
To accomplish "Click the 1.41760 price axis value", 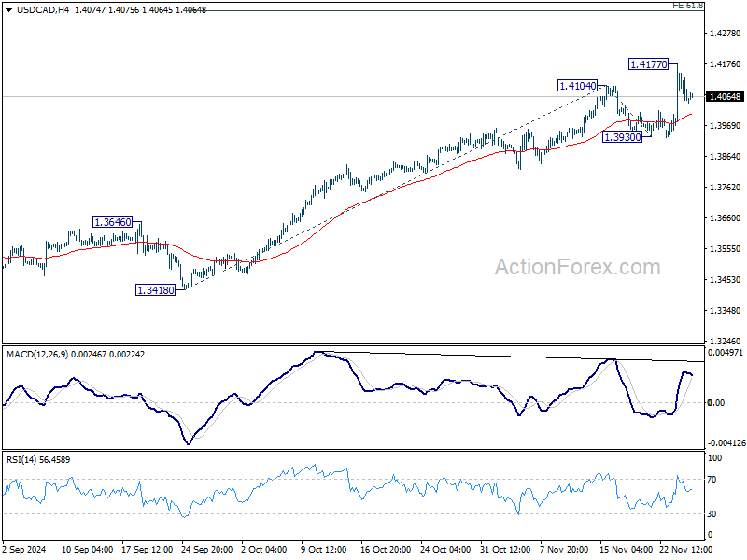I will 726,63.
